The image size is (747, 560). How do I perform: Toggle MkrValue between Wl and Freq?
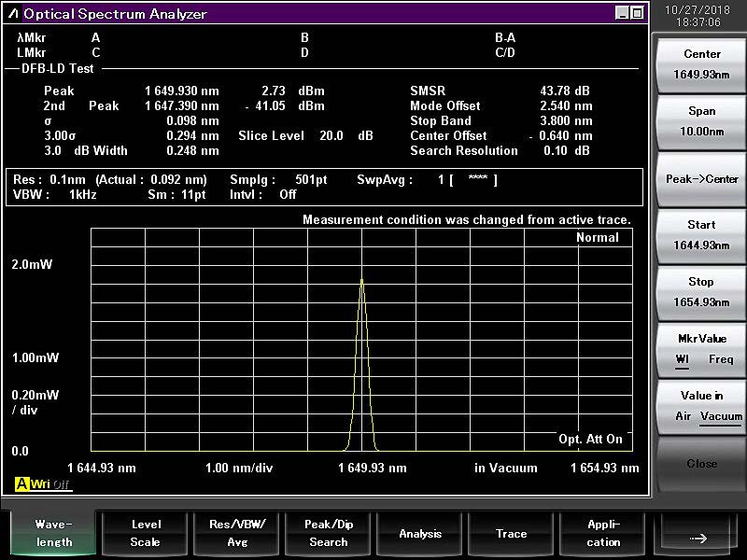tap(701, 349)
